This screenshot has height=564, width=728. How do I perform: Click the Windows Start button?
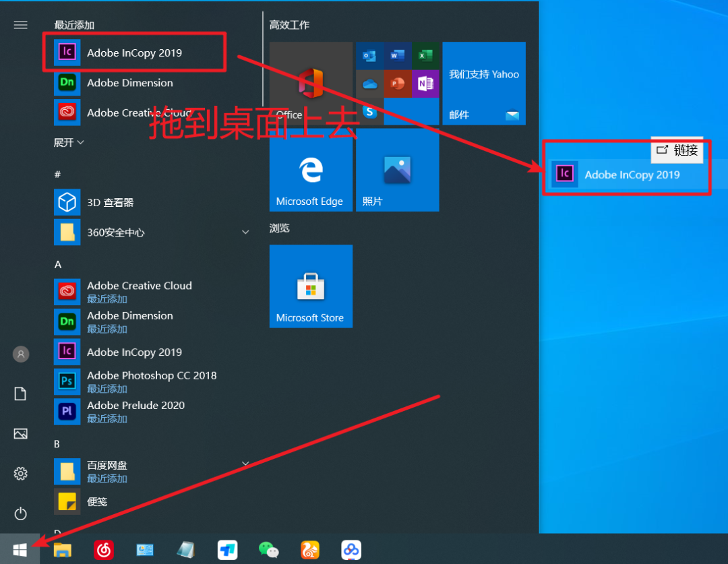point(20,550)
